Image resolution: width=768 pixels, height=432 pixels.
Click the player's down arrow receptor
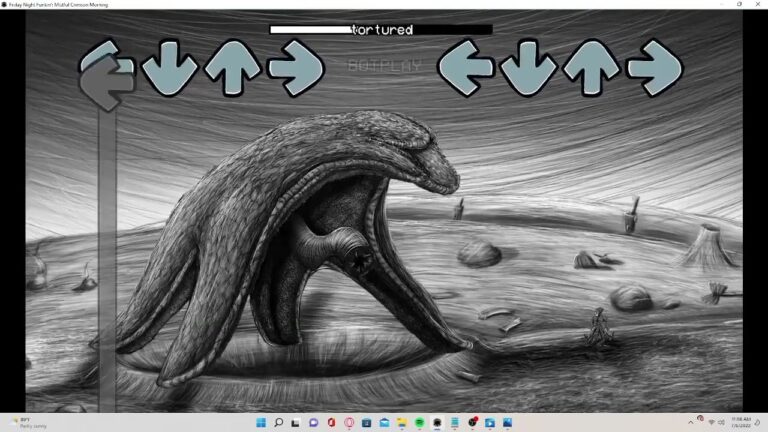click(528, 68)
